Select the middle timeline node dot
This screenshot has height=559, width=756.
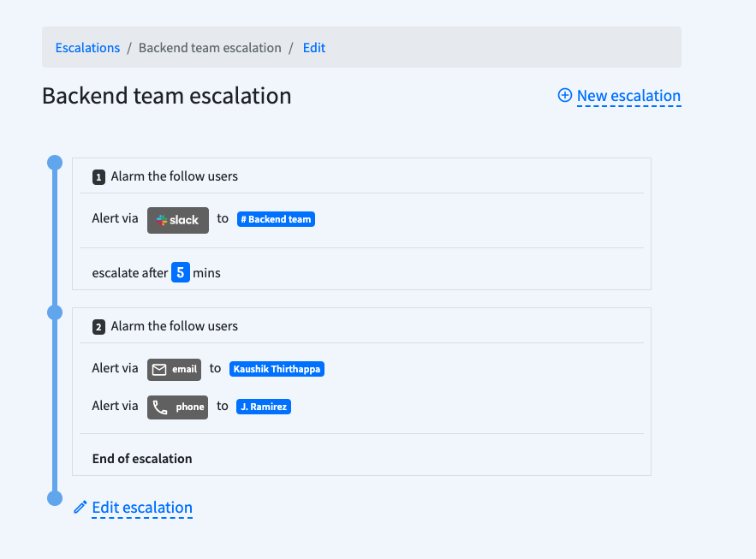point(55,312)
